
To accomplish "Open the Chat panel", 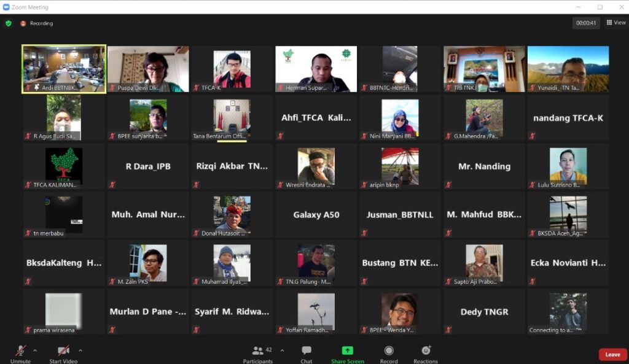I will (x=307, y=352).
